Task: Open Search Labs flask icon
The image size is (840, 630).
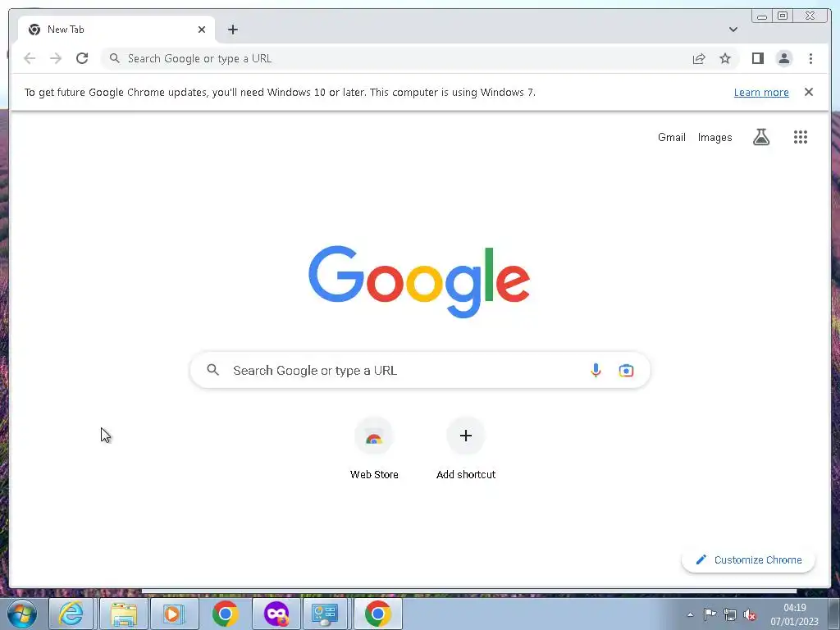Action: [x=760, y=137]
